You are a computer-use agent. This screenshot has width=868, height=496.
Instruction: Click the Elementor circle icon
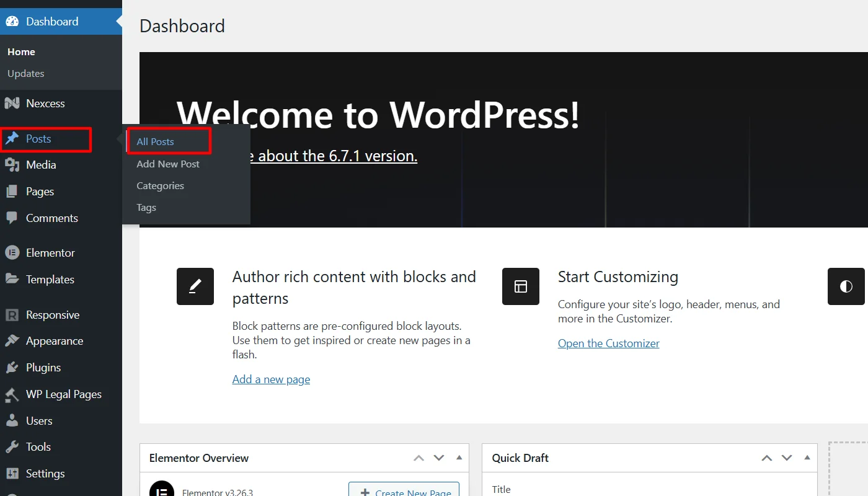click(12, 253)
